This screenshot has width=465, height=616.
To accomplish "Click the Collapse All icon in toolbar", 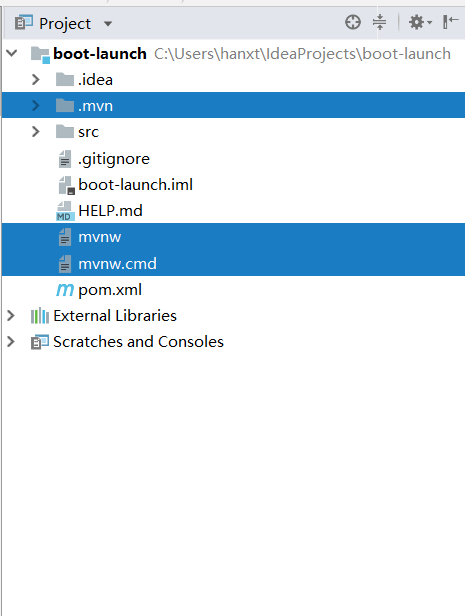I will (x=379, y=22).
